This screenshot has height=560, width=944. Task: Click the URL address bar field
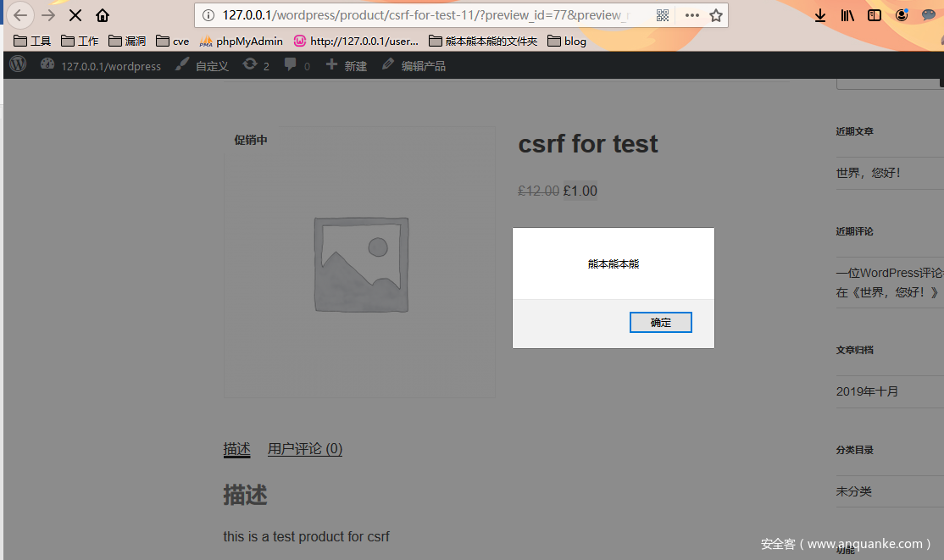[x=432, y=15]
